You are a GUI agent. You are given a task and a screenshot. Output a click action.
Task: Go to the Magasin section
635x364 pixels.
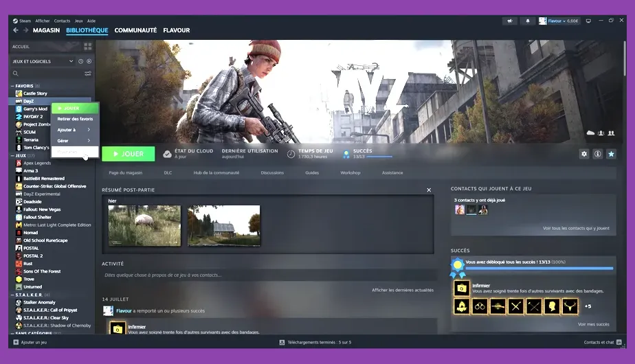(46, 30)
